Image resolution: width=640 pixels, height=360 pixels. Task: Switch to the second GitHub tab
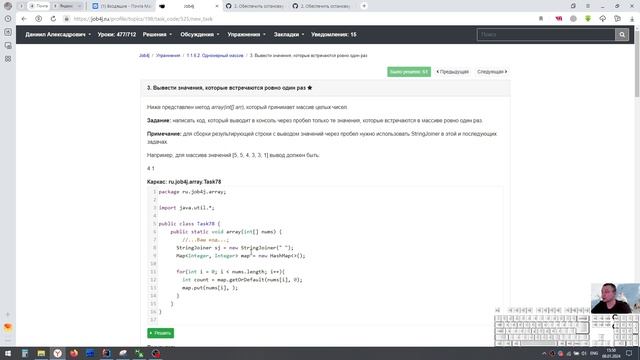[322, 6]
